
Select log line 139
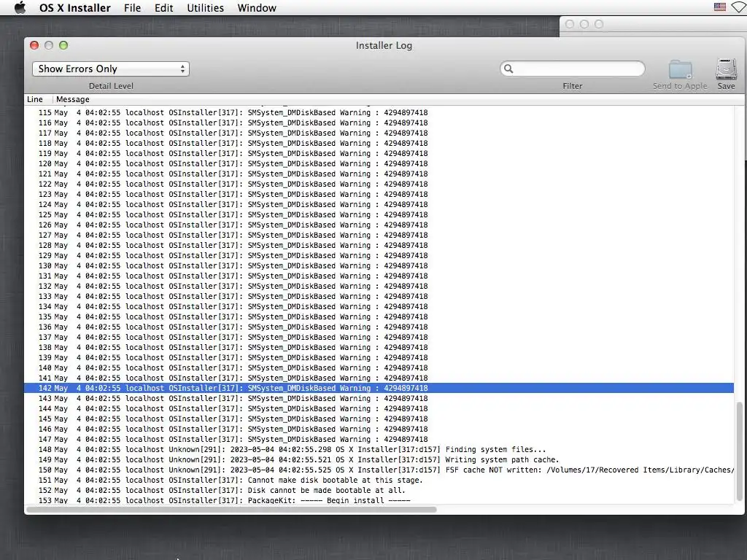379,357
